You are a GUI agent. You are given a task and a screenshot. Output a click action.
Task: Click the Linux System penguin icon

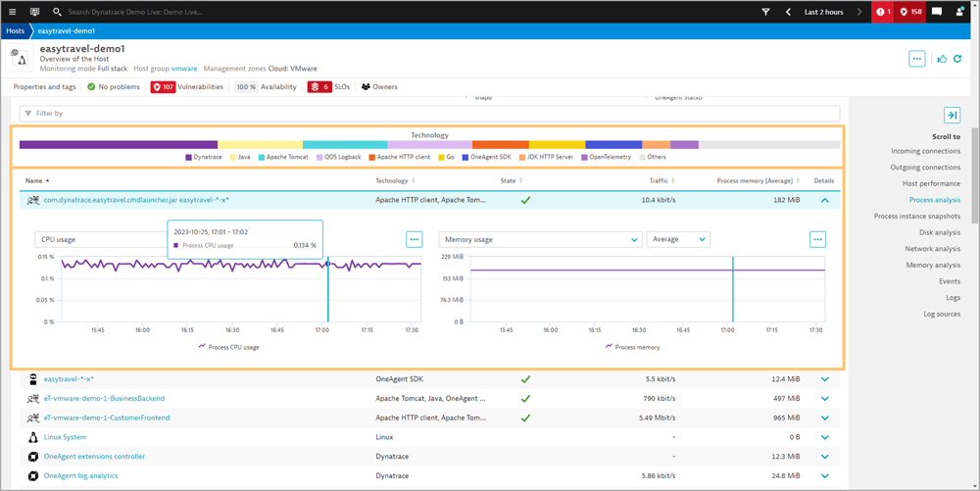[33, 437]
